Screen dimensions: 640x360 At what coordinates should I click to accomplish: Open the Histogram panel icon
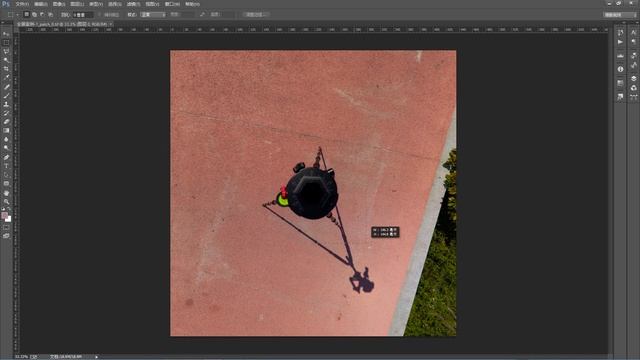coord(620,56)
